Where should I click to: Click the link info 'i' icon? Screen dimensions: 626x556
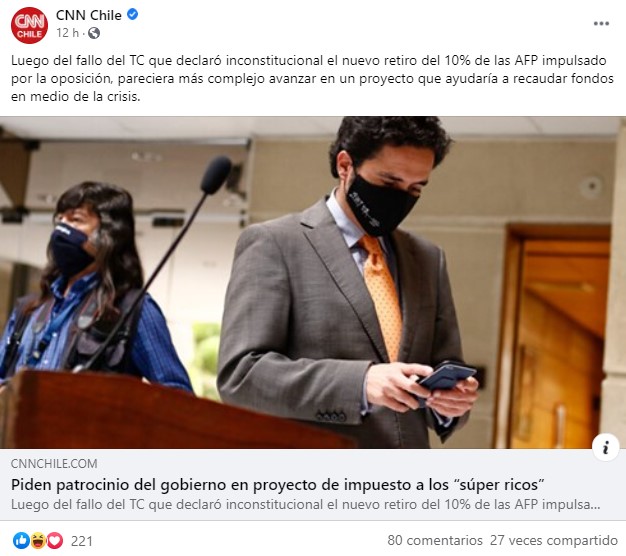pyautogui.click(x=606, y=447)
